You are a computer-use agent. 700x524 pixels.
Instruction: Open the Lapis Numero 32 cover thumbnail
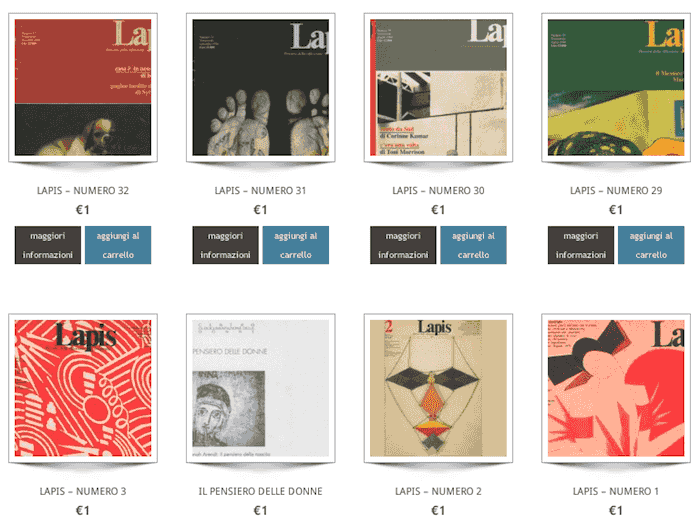click(83, 87)
